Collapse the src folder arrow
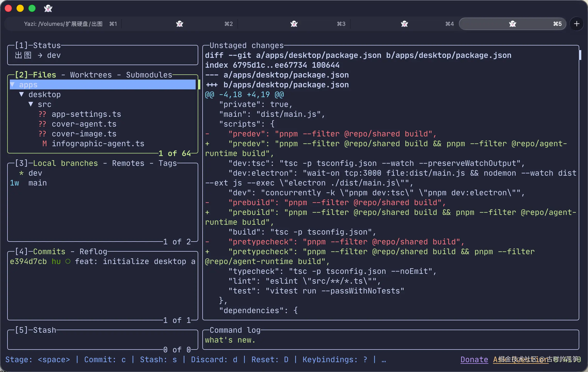 31,104
